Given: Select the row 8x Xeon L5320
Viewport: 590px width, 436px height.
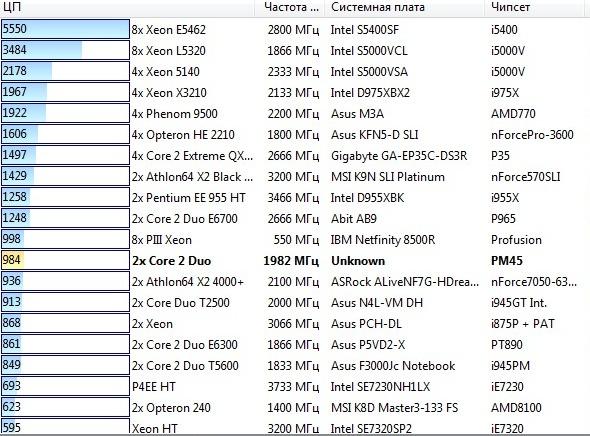Looking at the screenshot, I should point(295,50).
